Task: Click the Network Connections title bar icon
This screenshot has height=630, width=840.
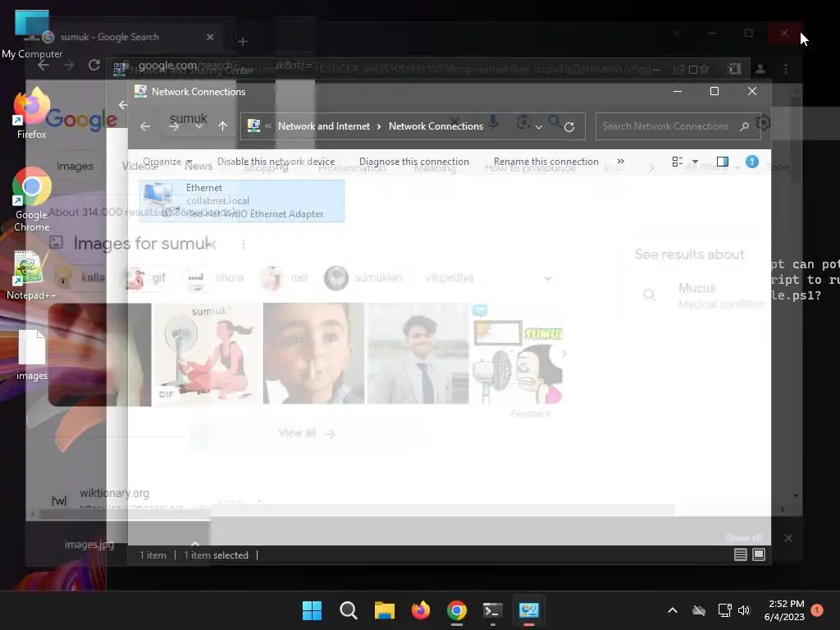Action: coord(140,92)
